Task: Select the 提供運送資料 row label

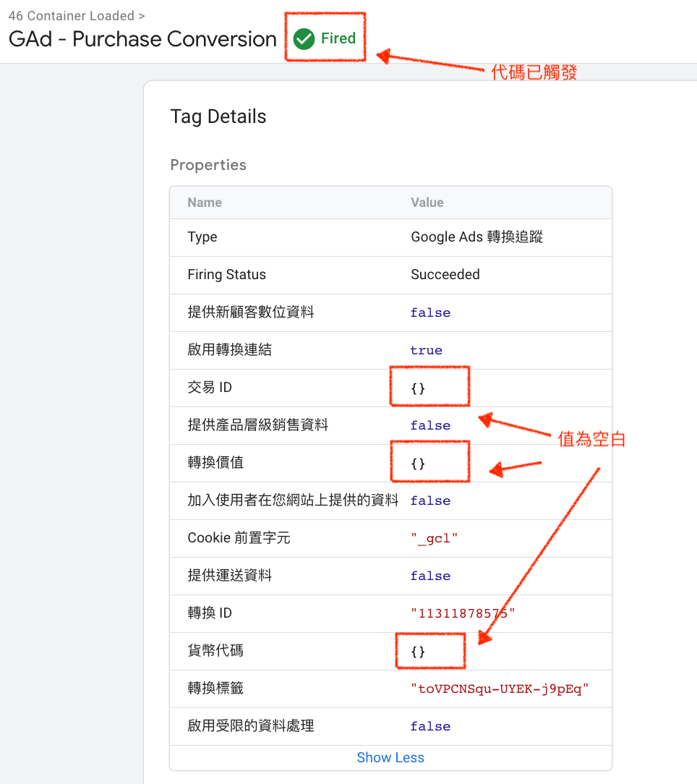Action: point(229,576)
